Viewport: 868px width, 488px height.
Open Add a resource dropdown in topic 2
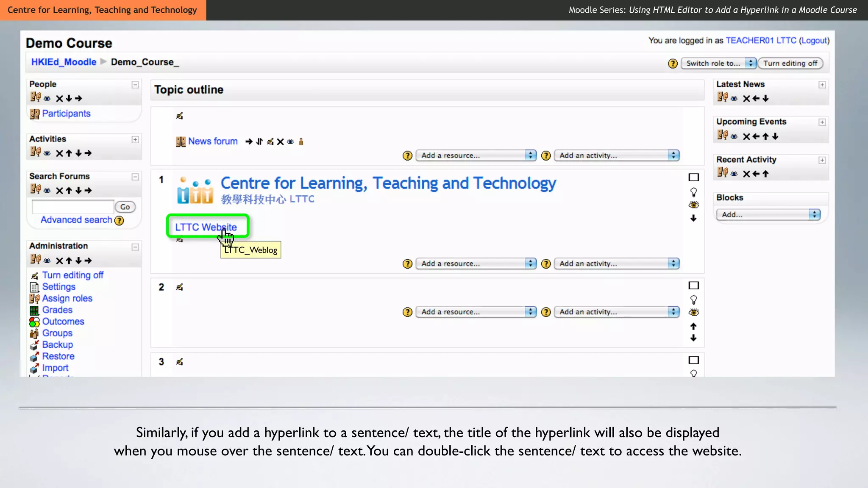point(476,312)
